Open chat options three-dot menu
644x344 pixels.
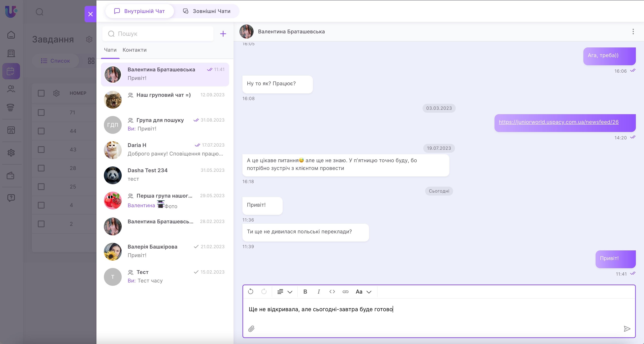point(633,32)
